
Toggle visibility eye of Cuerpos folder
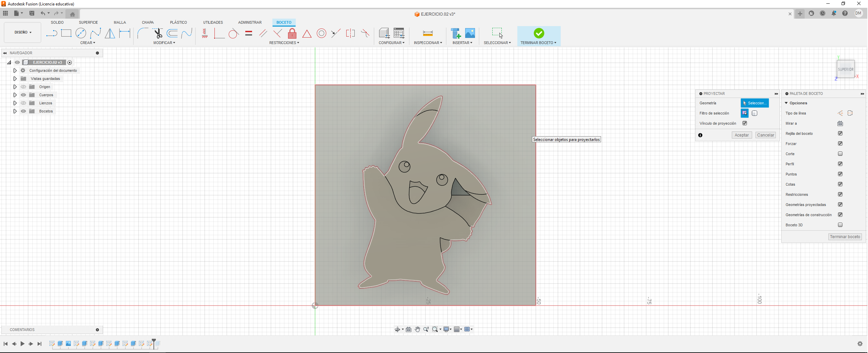(23, 95)
